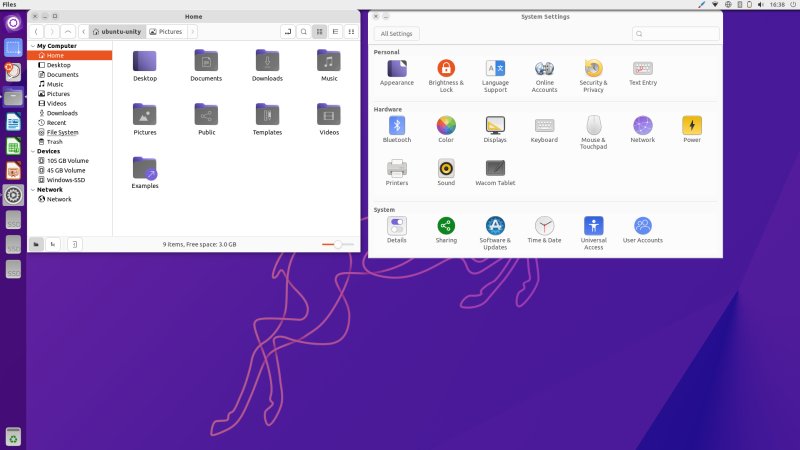The height and width of the screenshot is (450, 800).
Task: Hide the Files sidebar
Action: [x=74, y=244]
